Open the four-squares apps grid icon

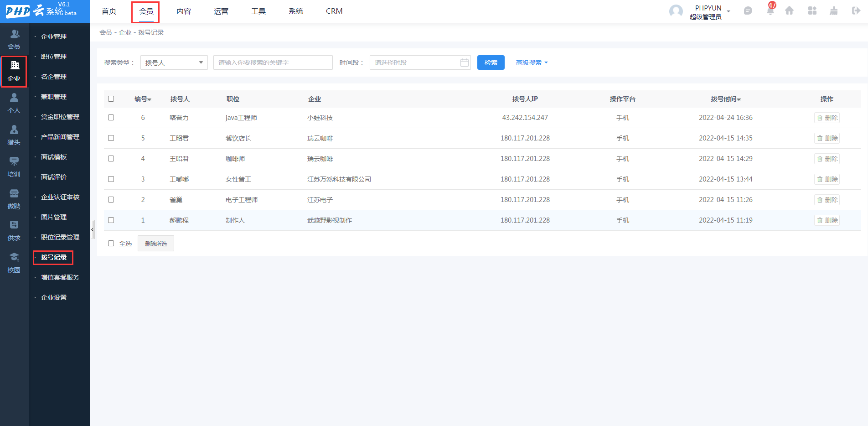click(x=812, y=11)
